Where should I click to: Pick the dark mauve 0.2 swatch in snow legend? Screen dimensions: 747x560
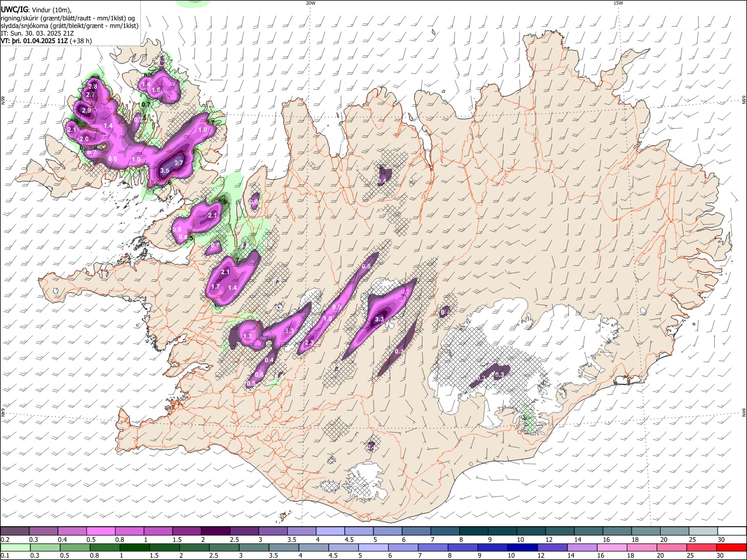coord(15,531)
